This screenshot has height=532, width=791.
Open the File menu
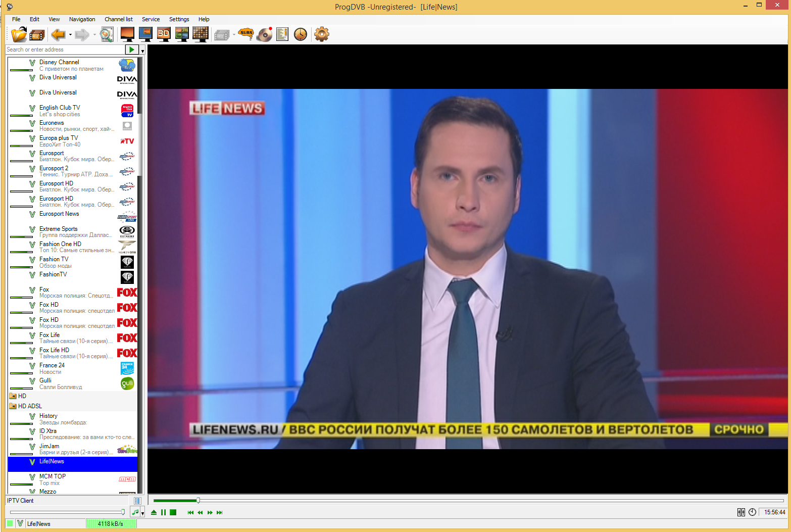pyautogui.click(x=16, y=19)
